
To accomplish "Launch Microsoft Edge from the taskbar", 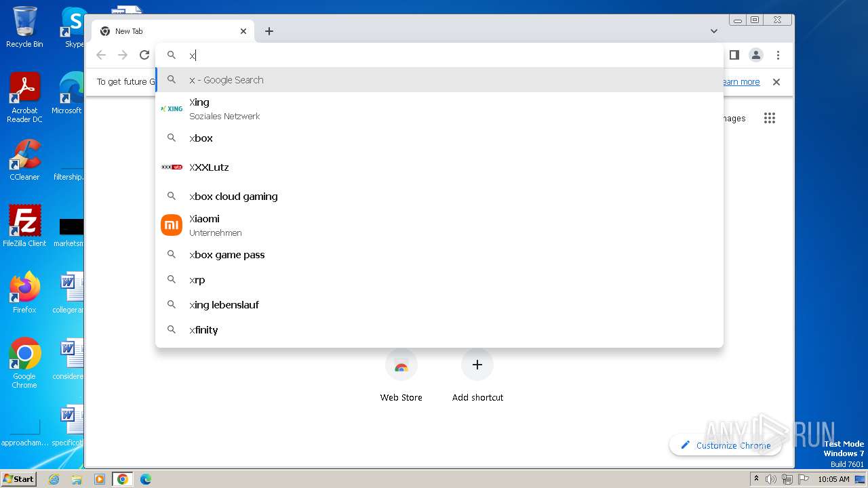I will point(146,479).
